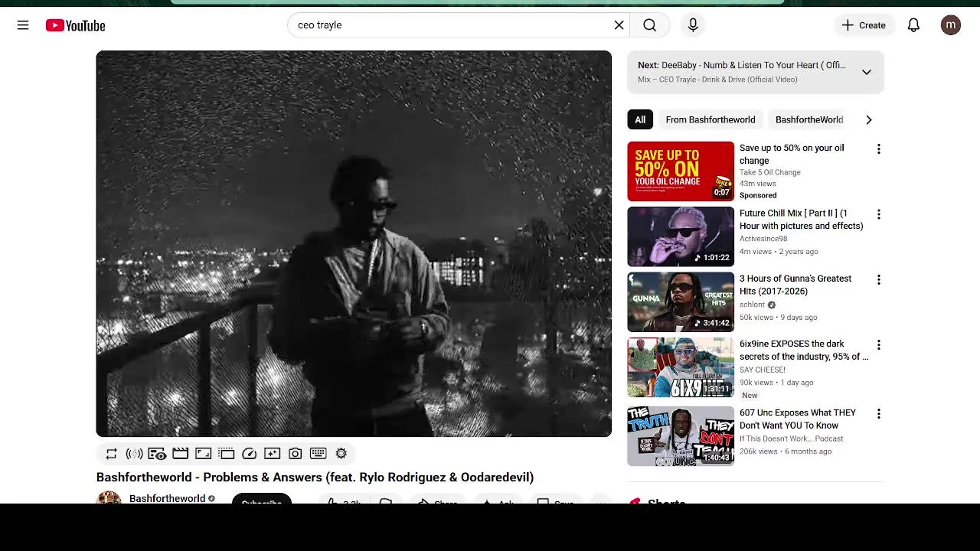Open the Save up to 50% ad thumbnail
Viewport: 980px width, 551px height.
tap(681, 171)
